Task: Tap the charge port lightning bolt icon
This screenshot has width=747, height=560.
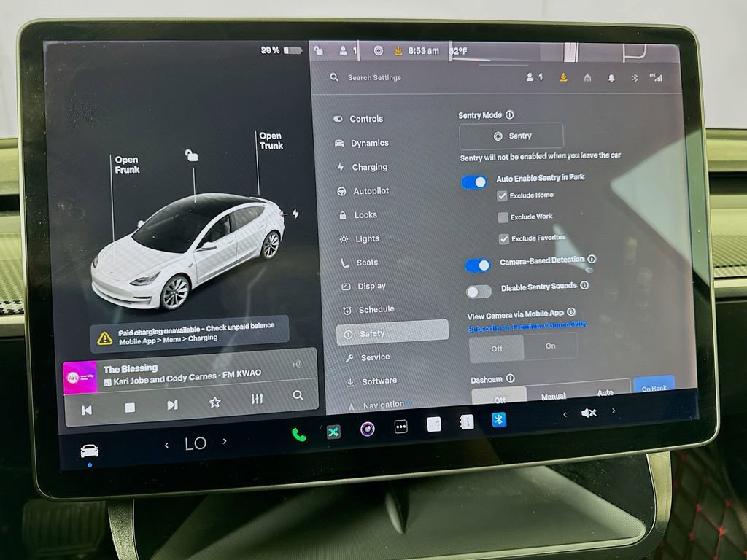Action: pos(295,214)
